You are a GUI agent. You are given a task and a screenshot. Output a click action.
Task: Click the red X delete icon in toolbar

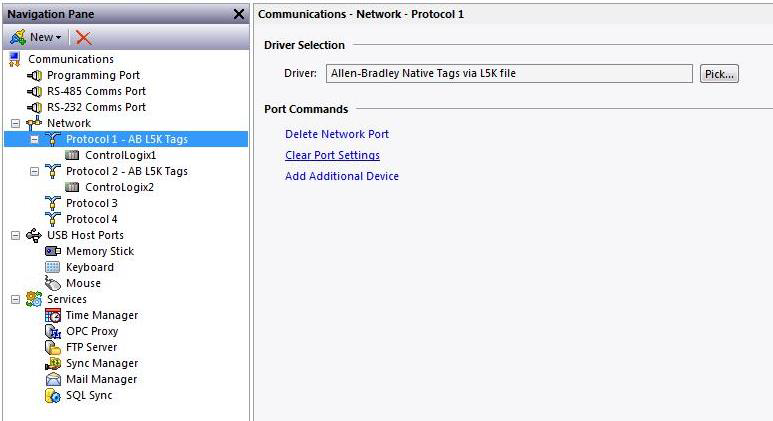(x=83, y=37)
